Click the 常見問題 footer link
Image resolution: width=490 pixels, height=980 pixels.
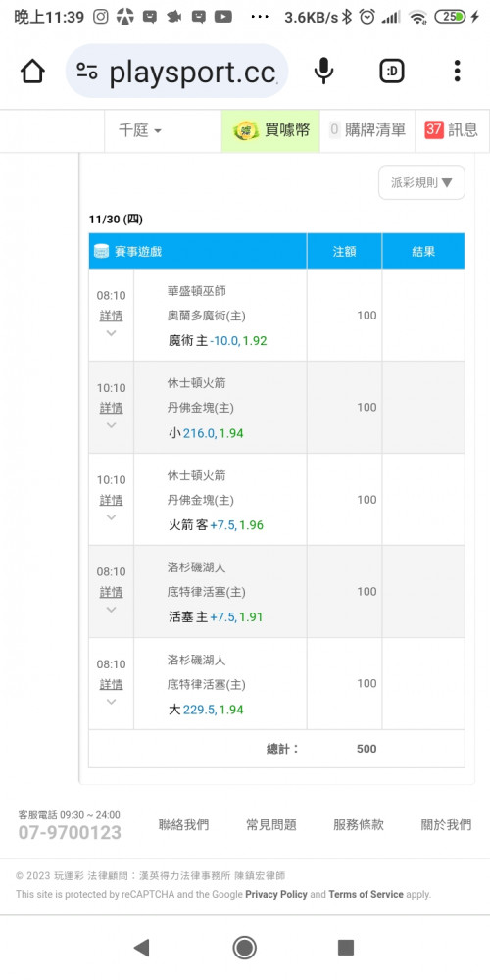pos(271,825)
